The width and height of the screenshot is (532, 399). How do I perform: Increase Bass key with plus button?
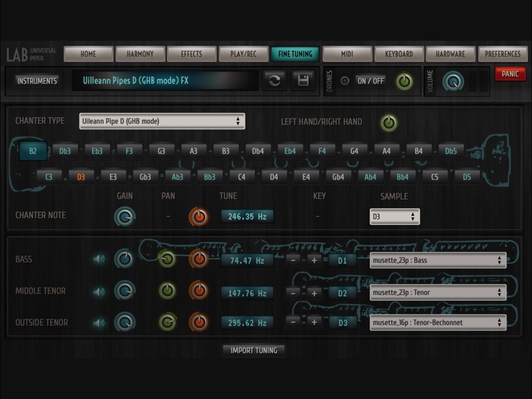pos(314,261)
